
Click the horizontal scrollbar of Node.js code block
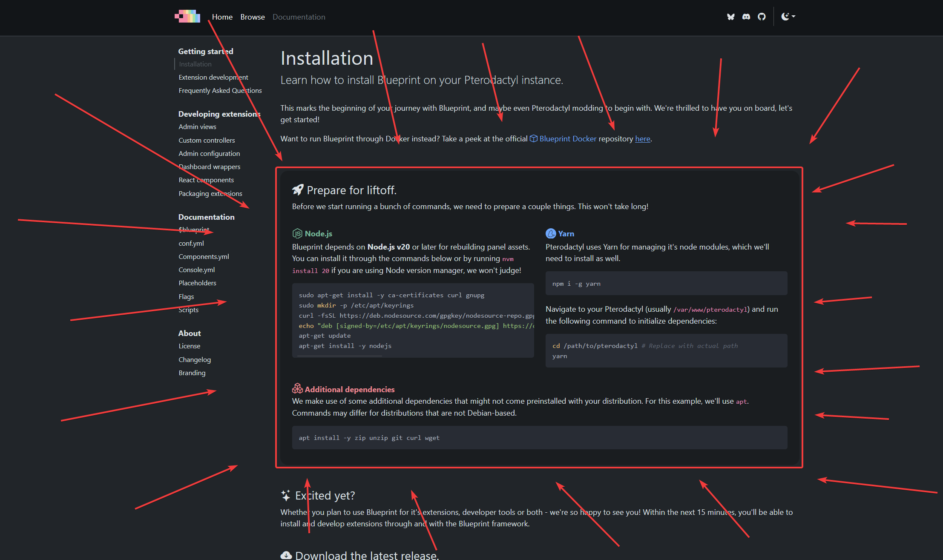pos(339,356)
